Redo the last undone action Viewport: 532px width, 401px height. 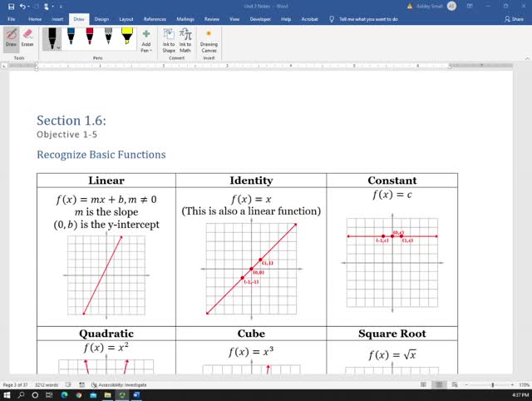point(37,7)
